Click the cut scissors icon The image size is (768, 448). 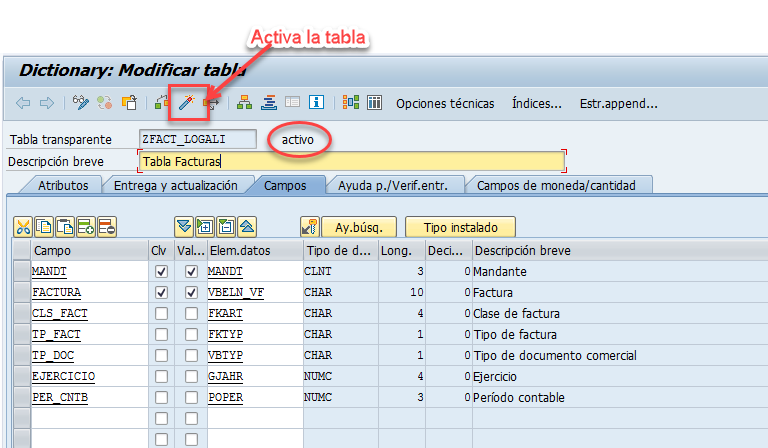(x=23, y=227)
